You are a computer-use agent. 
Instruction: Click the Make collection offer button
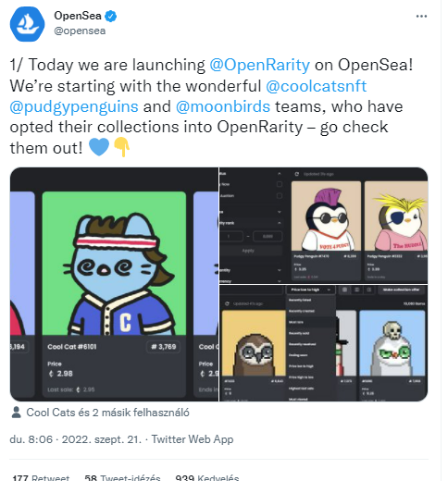click(402, 290)
